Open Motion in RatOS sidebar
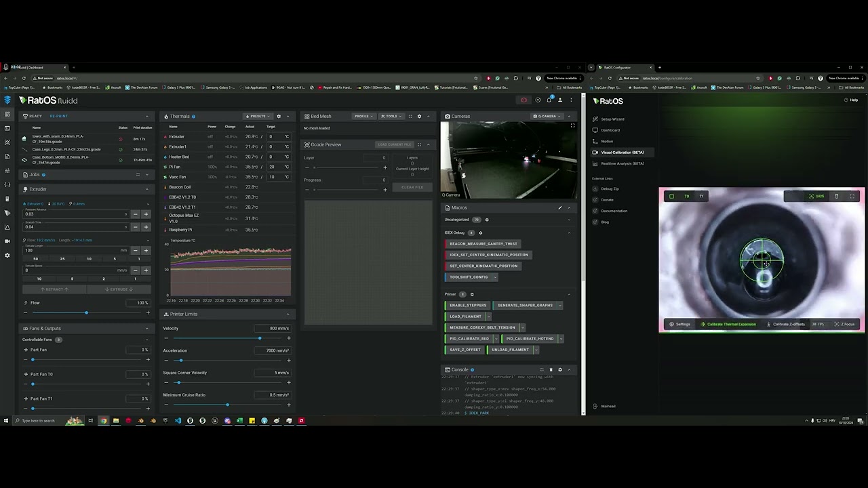 607,142
